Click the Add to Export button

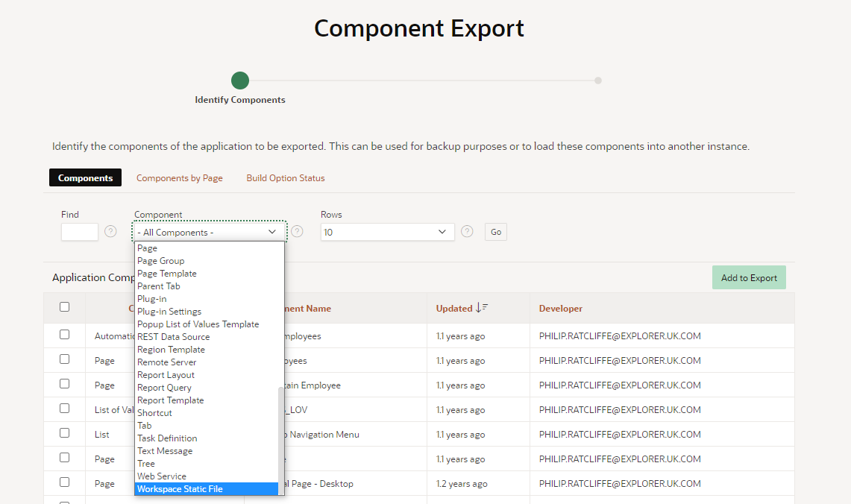(x=748, y=277)
